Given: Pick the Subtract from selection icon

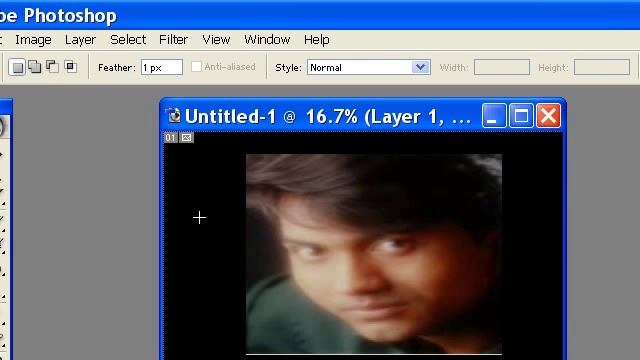Looking at the screenshot, I should tap(53, 67).
